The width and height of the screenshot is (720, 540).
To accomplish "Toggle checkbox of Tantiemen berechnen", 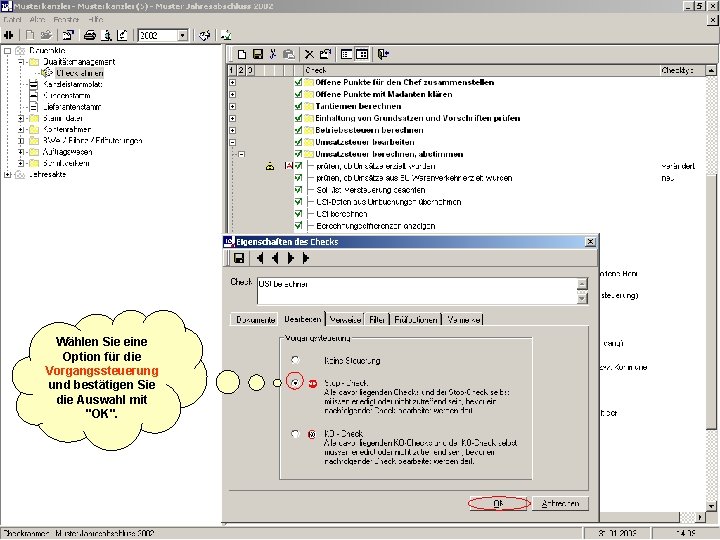I will point(298,106).
